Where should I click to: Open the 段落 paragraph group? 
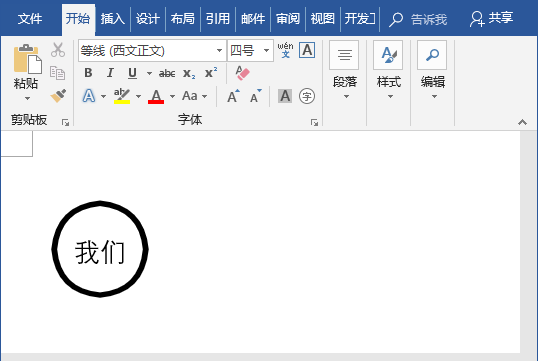click(344, 70)
